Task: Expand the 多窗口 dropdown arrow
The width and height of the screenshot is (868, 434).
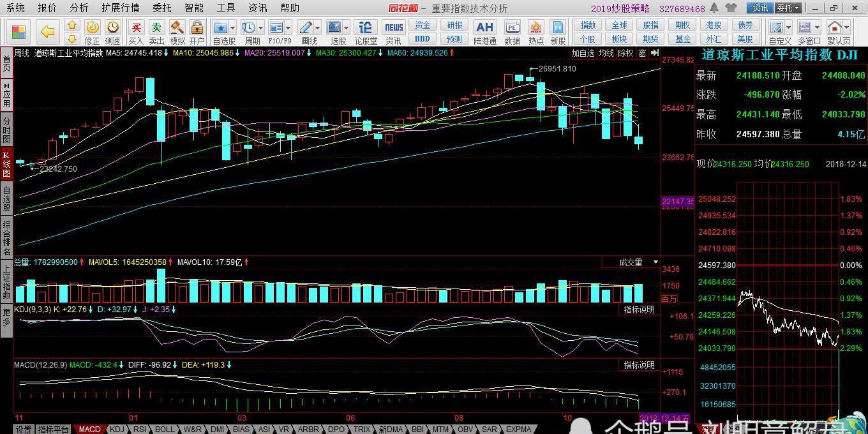Action: (x=818, y=28)
